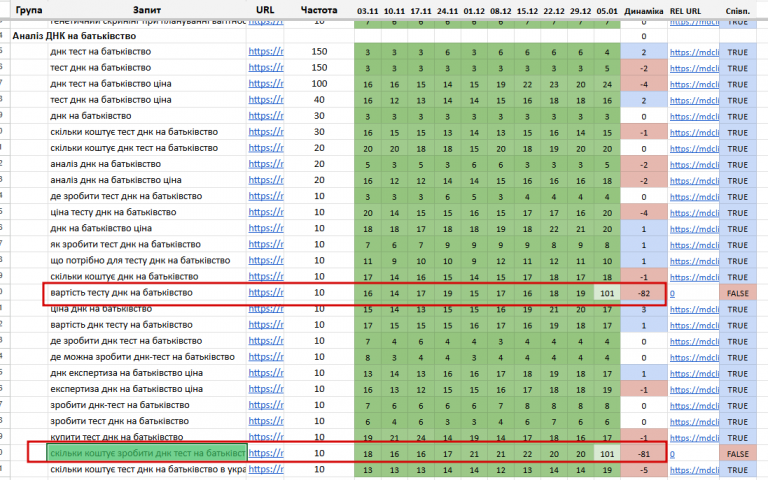Screen dimensions: 768x480
Task: Click FALSE cell in скільки коштує зробити днк тест row
Action: coord(738,454)
